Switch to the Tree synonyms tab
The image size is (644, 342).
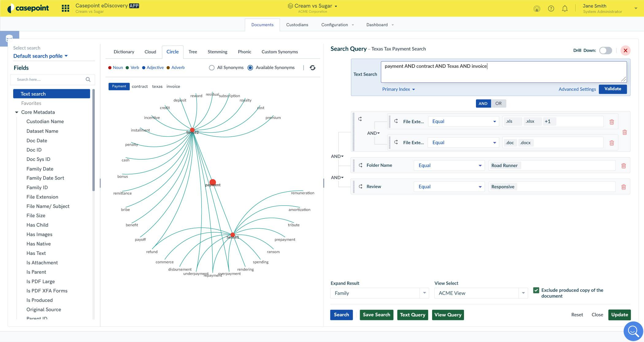tap(193, 52)
